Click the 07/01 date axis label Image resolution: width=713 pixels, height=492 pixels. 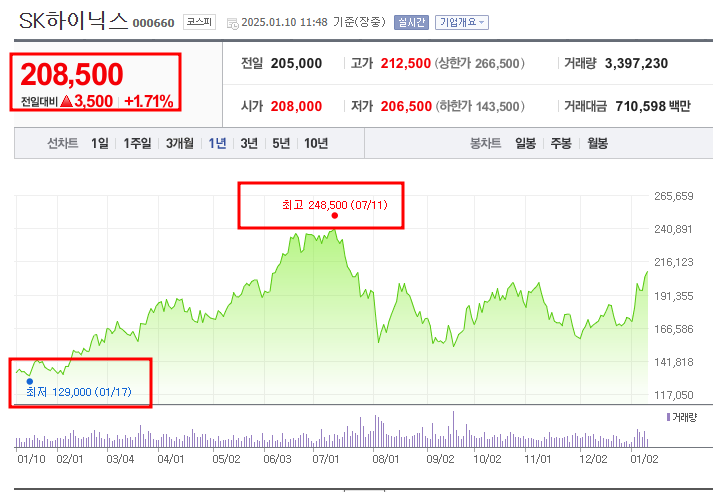click(x=326, y=459)
